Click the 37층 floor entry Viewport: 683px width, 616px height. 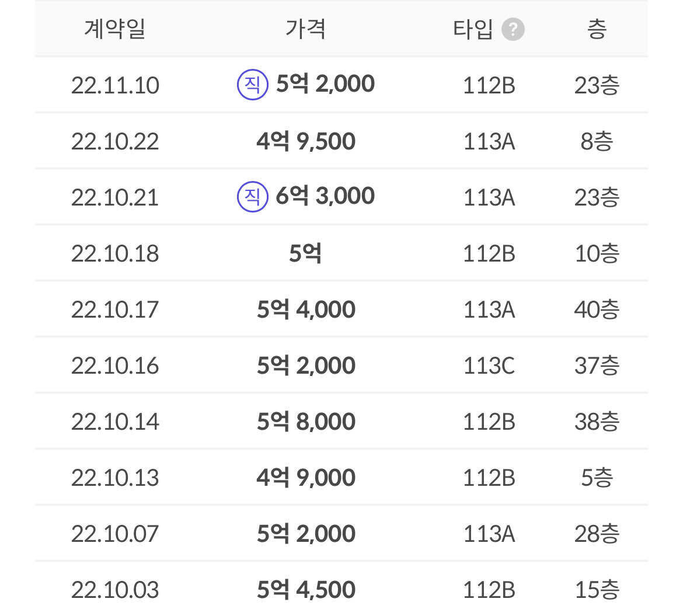(596, 365)
